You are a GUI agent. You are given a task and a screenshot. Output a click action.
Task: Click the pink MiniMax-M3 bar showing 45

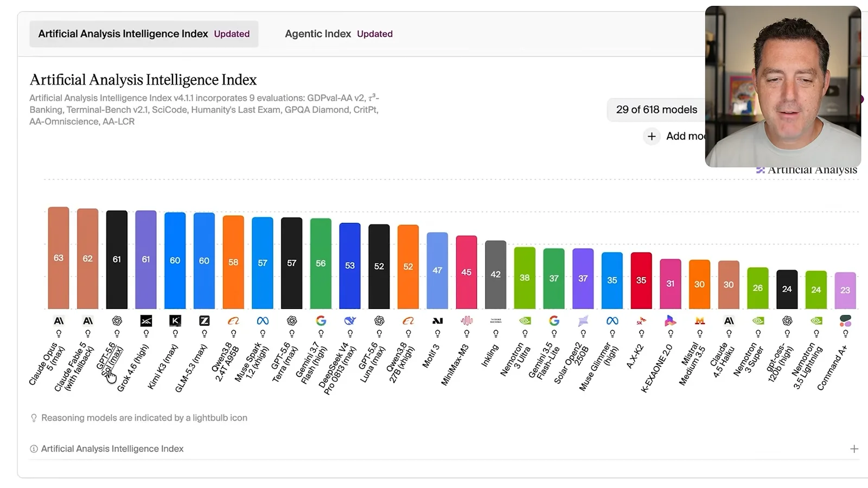(467, 272)
